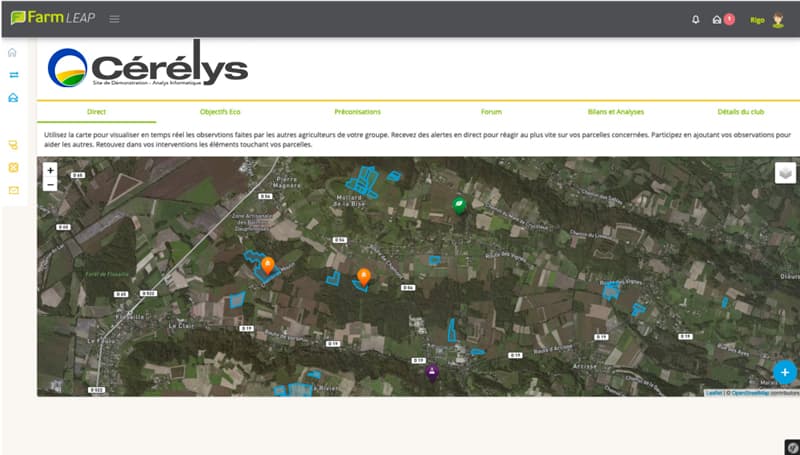Open the hamburger menu next to FarmLeap logo
The height and width of the screenshot is (455, 800).
[115, 19]
